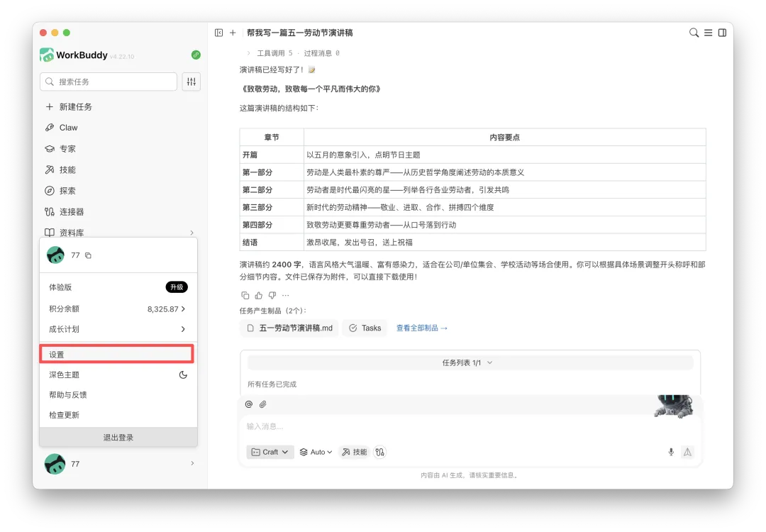Viewport: 766px width, 532px height.
Task: Click the 升级 upgrade button
Action: pos(177,287)
